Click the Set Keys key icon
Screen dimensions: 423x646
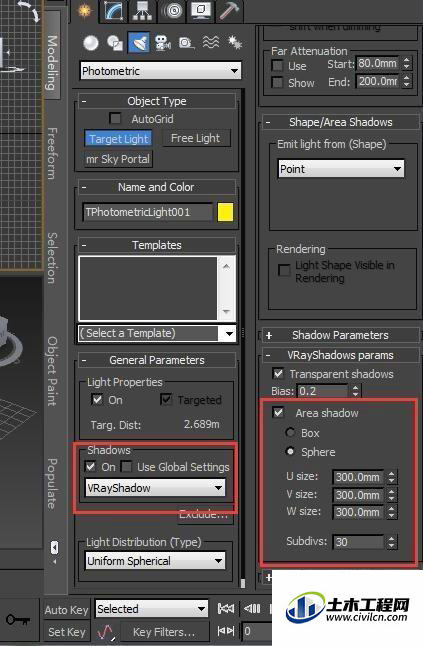tap(18, 619)
